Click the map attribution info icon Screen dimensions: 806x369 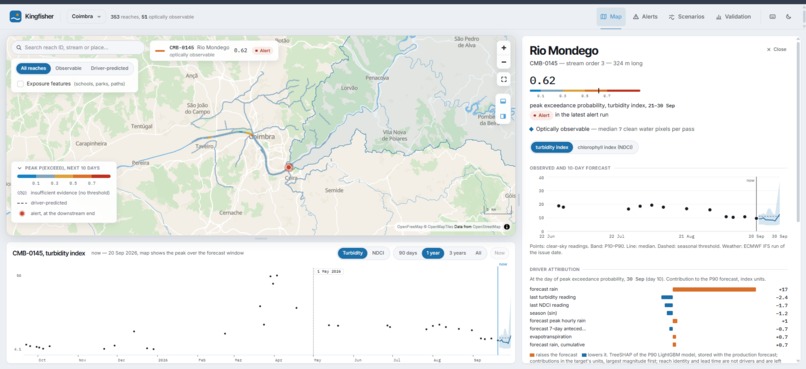507,227
